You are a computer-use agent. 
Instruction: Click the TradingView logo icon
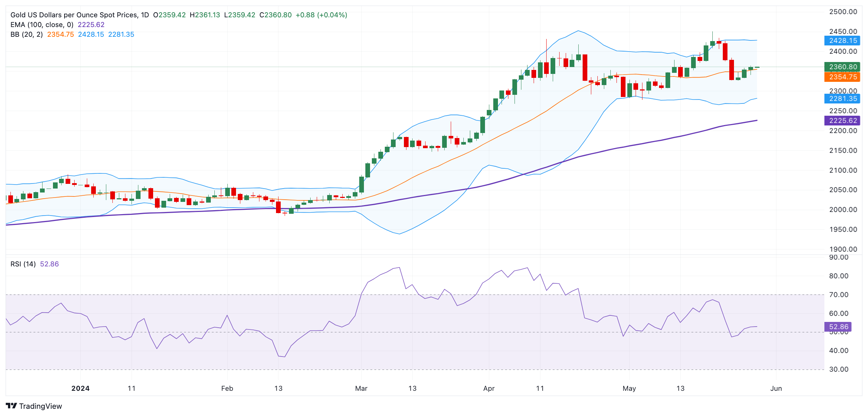[12, 406]
